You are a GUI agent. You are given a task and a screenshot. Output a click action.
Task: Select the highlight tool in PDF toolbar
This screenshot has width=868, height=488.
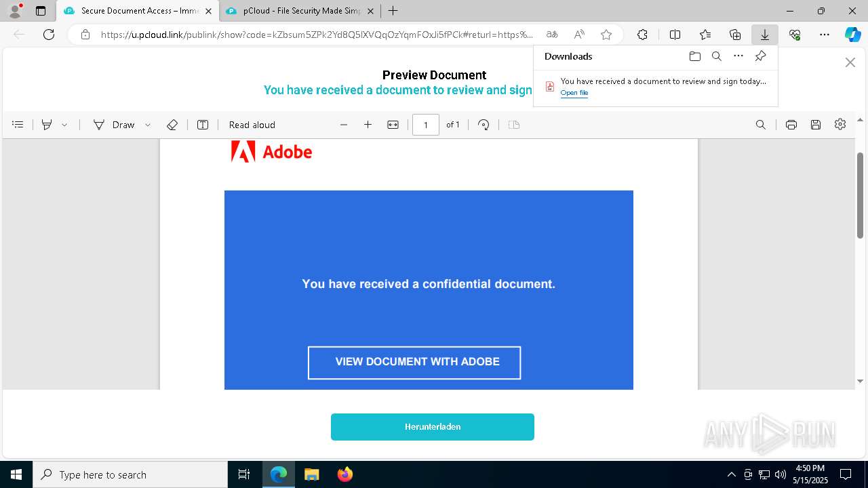tap(47, 125)
